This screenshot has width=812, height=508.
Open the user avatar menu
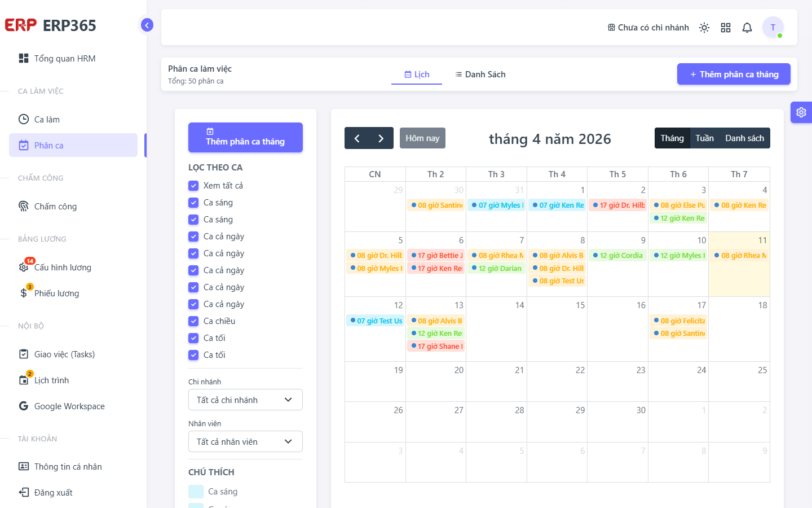pos(773,27)
